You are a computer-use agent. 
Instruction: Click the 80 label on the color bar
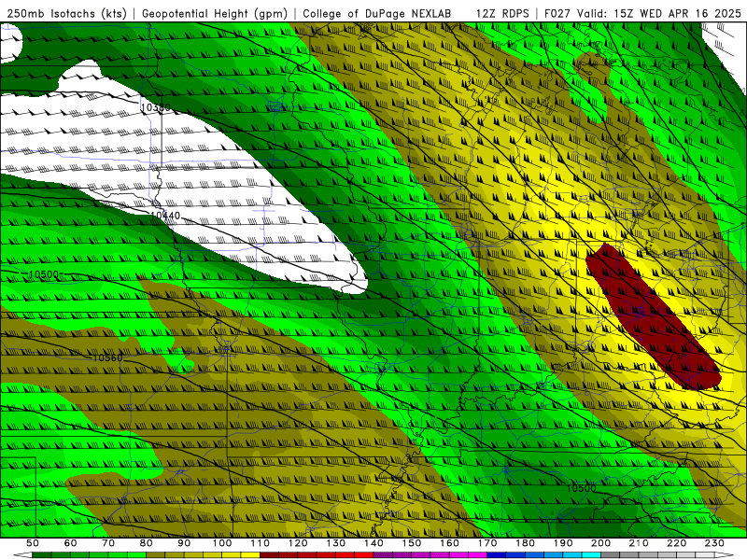point(147,543)
